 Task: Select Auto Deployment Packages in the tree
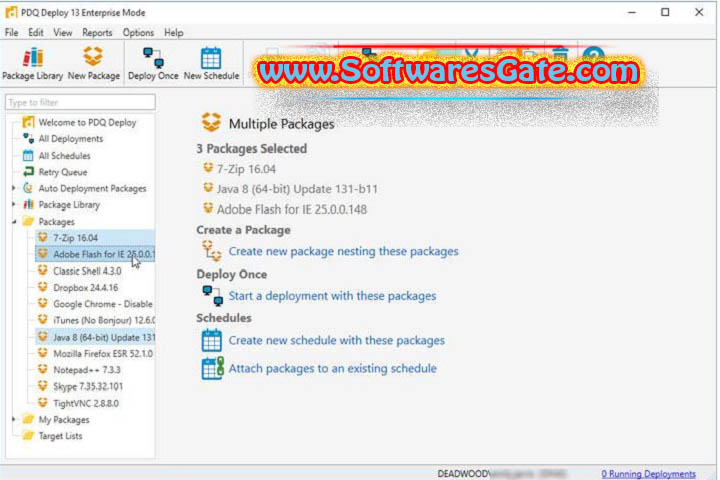coord(92,188)
